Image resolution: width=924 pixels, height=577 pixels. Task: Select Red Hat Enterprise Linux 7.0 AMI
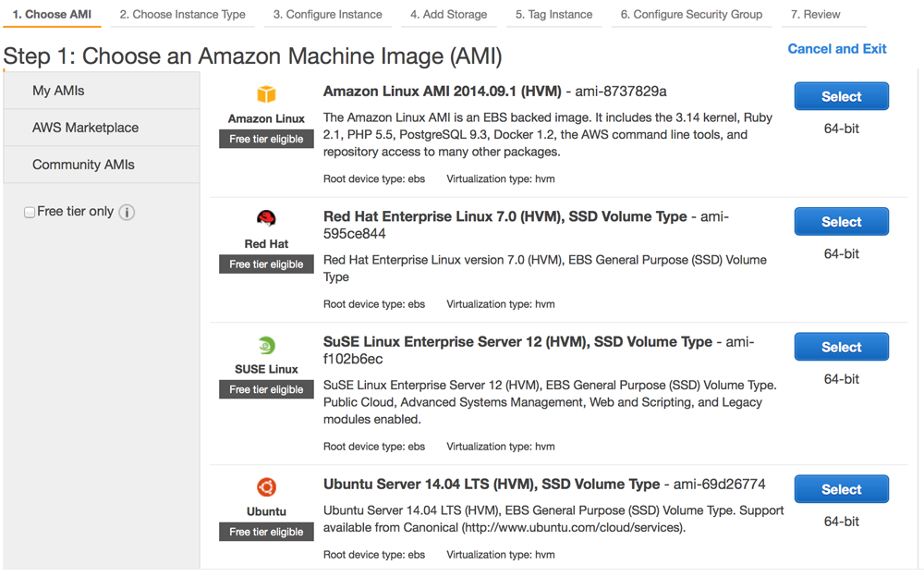[841, 222]
